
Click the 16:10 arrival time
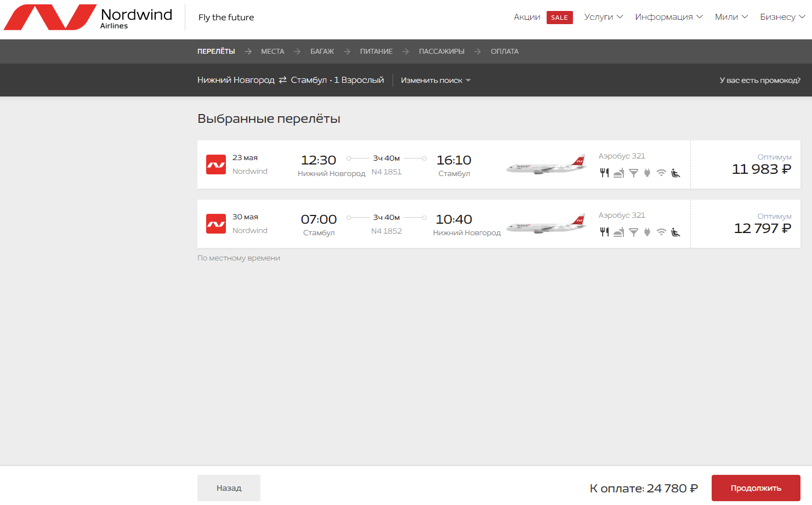pyautogui.click(x=454, y=160)
